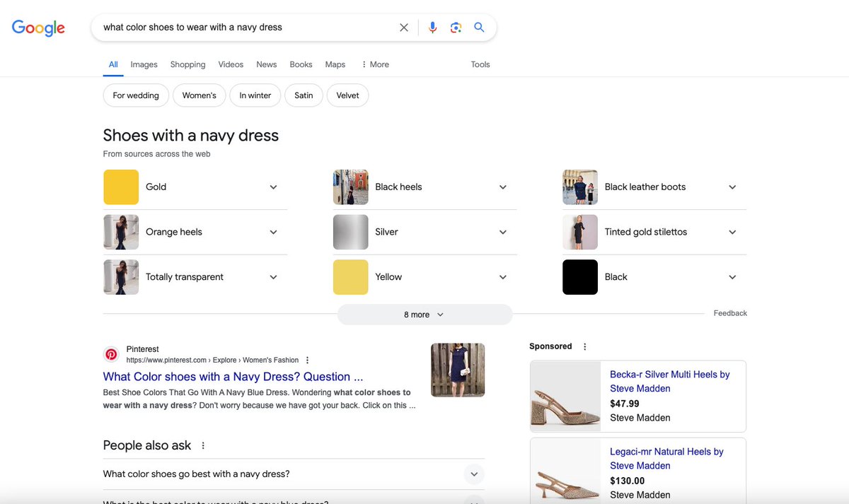Select the All tab
849x504 pixels.
[x=113, y=64]
